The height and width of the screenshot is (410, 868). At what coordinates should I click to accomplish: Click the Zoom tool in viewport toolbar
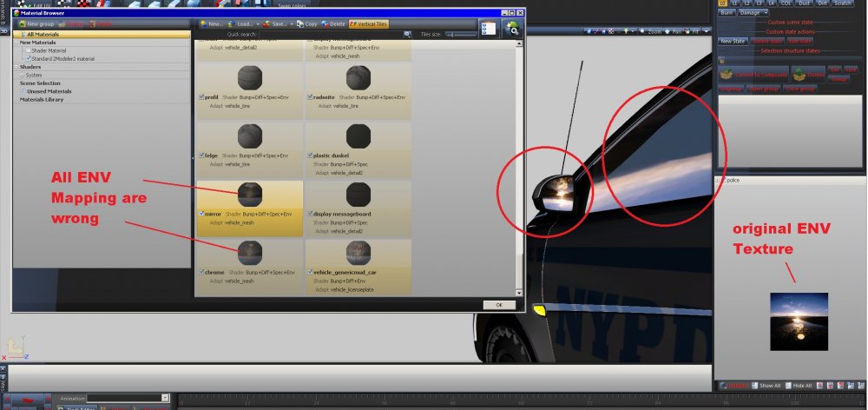pos(650,31)
